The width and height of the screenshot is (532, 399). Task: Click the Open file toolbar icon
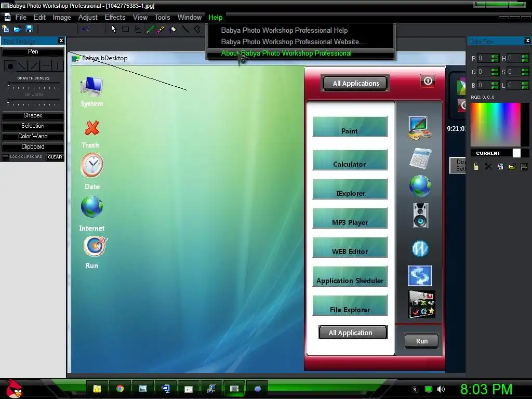point(17,29)
